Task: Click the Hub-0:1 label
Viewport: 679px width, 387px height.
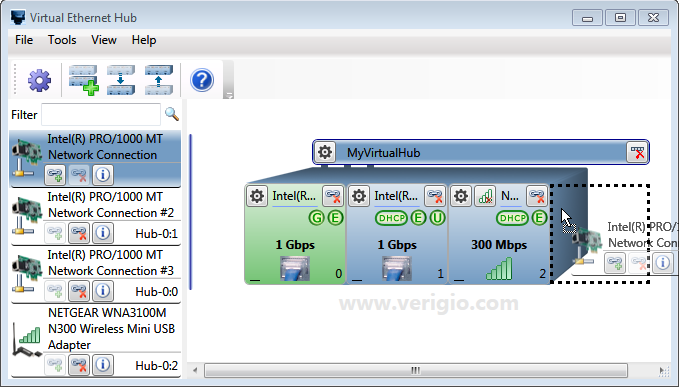Action: (x=156, y=234)
